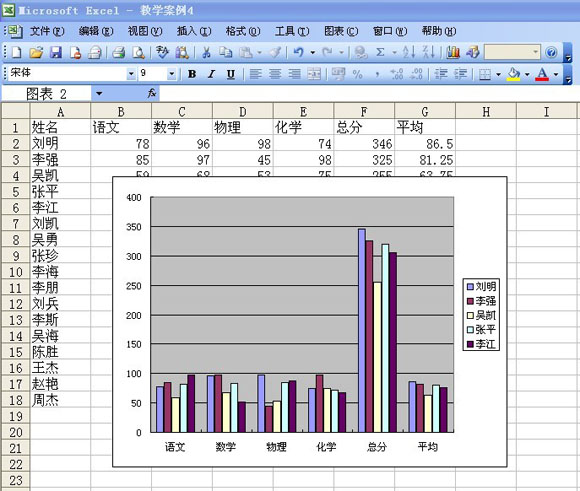Toggle Underline formatting

tap(231, 74)
